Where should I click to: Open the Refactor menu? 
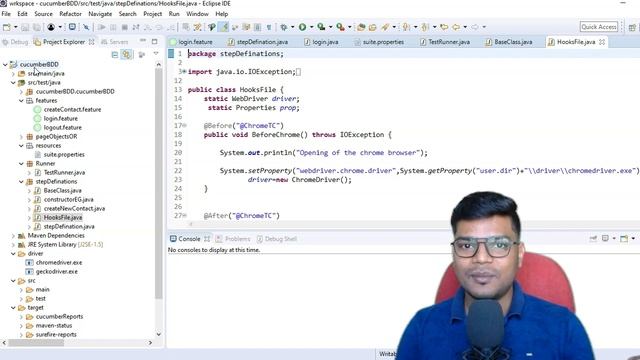pyautogui.click(x=70, y=14)
